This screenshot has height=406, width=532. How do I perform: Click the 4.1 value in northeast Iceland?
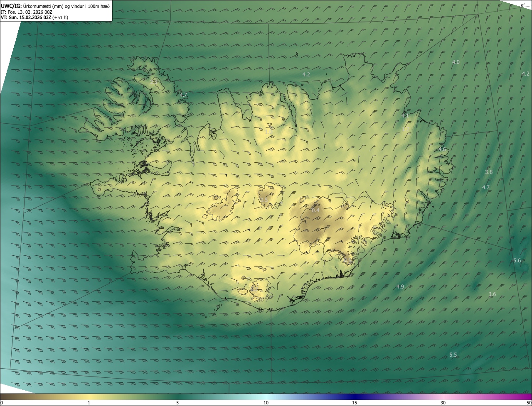(x=405, y=116)
